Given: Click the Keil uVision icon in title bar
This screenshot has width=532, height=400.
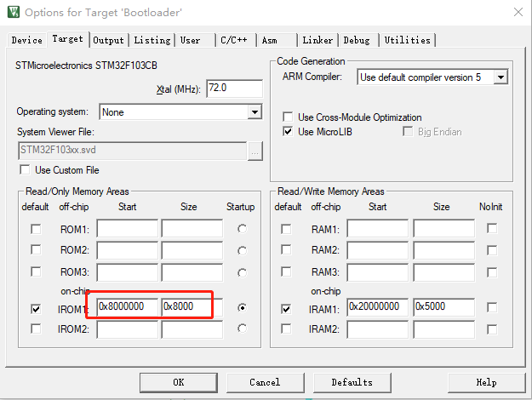Looking at the screenshot, I should click(x=14, y=12).
